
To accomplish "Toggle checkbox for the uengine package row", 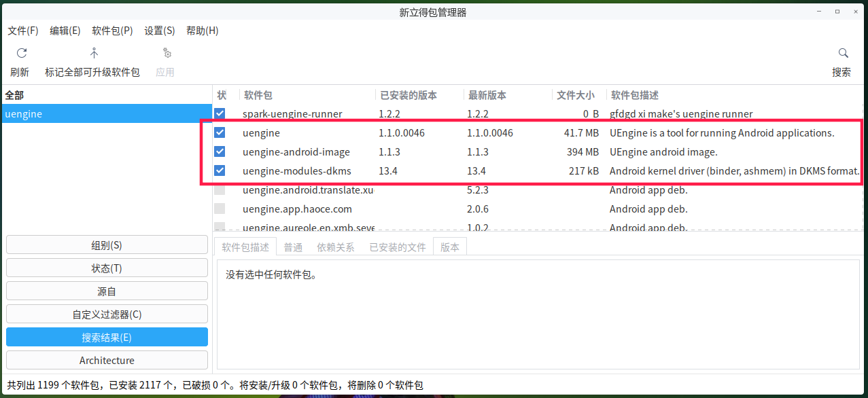I will (220, 132).
